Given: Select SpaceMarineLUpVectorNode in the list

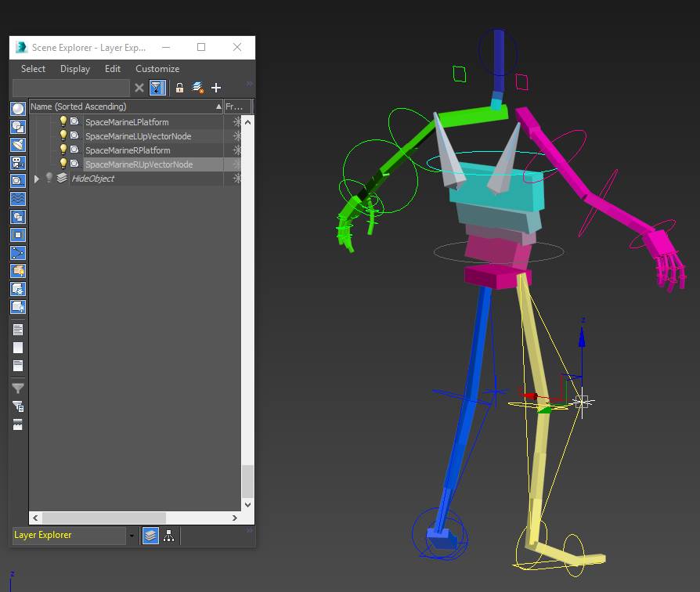Looking at the screenshot, I should (138, 136).
